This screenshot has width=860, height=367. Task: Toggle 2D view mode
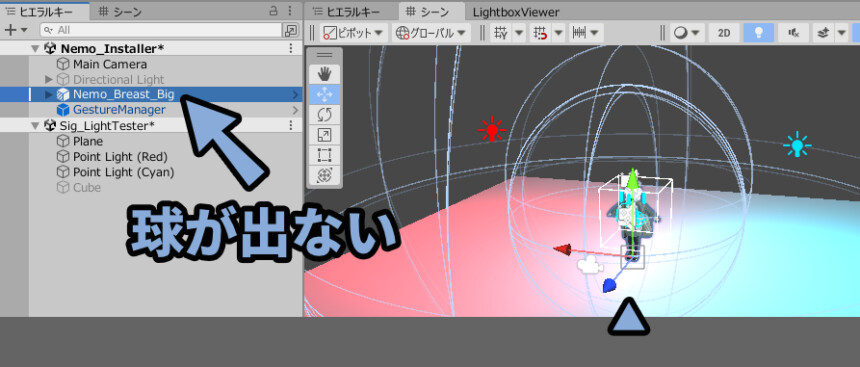[x=724, y=33]
